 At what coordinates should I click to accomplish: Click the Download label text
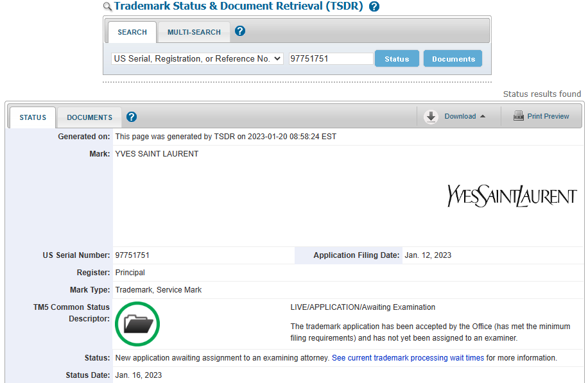(460, 116)
